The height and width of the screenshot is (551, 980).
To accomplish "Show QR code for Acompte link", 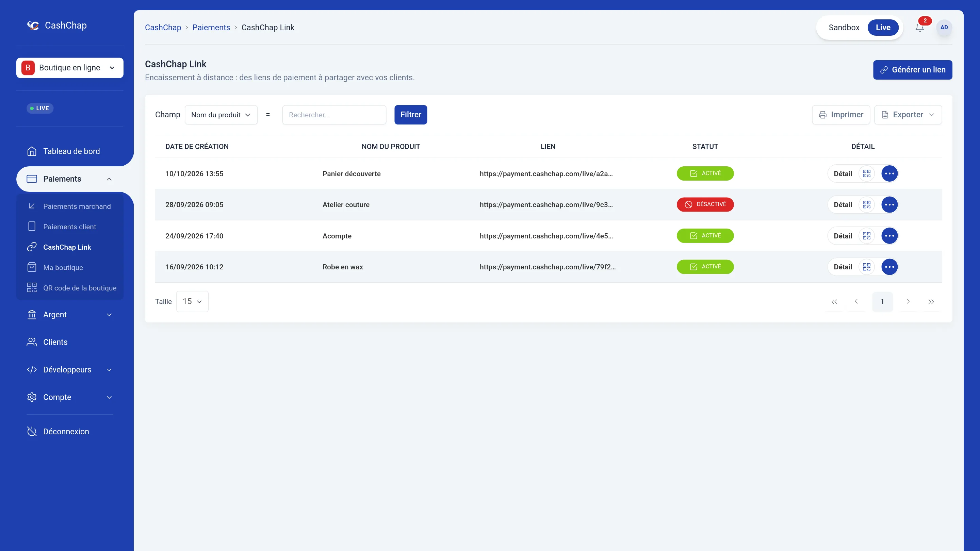I will pyautogui.click(x=867, y=236).
